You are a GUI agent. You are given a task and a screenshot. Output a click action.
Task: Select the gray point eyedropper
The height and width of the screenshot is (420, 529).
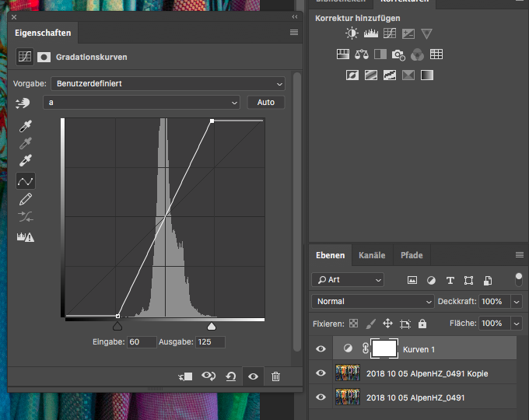26,143
